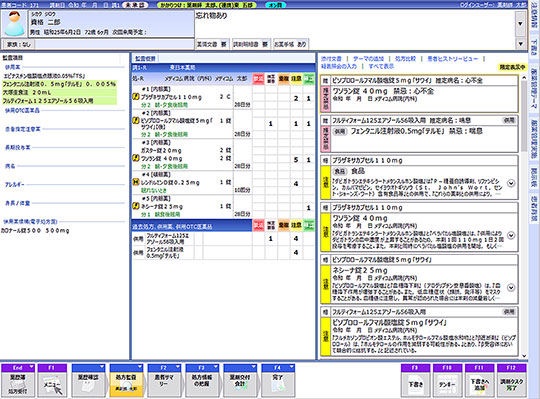This screenshot has height=399, width=540.
Task: Toggle the cyan オン資 pill
Action: (276, 5)
